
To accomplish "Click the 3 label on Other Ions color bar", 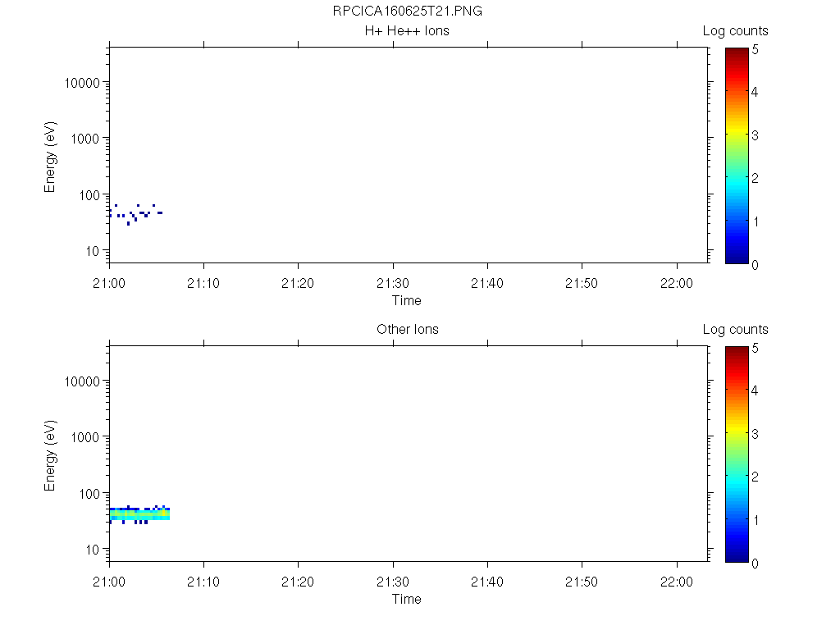I will point(755,434).
